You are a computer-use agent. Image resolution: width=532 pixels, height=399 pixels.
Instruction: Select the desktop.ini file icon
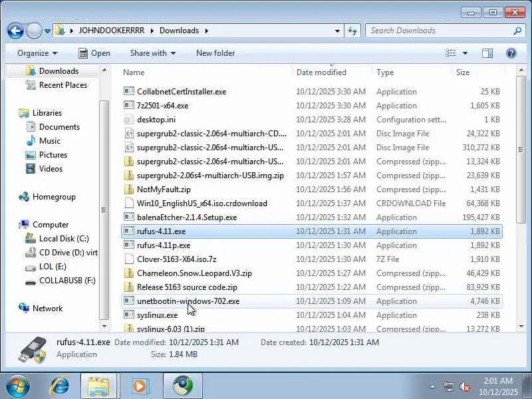tap(129, 120)
